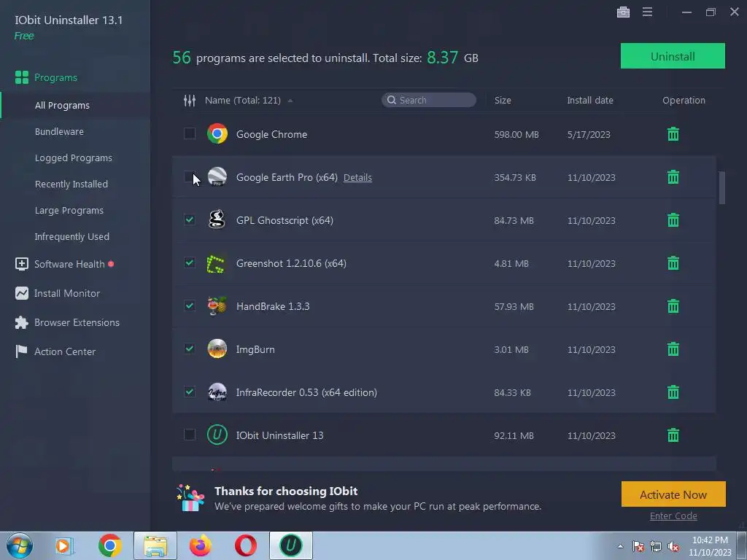Open Large Programs category

pos(69,210)
